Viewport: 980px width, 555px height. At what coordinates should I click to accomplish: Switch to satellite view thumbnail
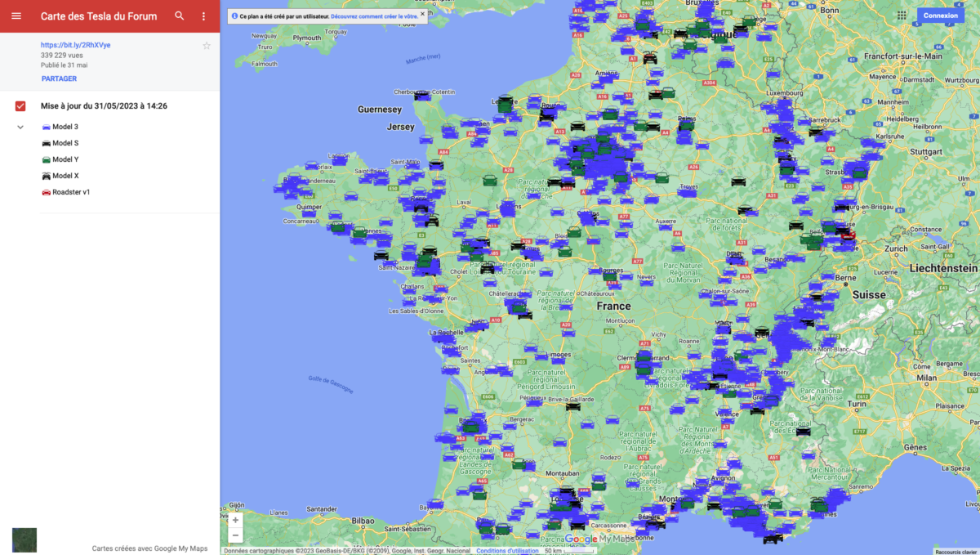(24, 539)
